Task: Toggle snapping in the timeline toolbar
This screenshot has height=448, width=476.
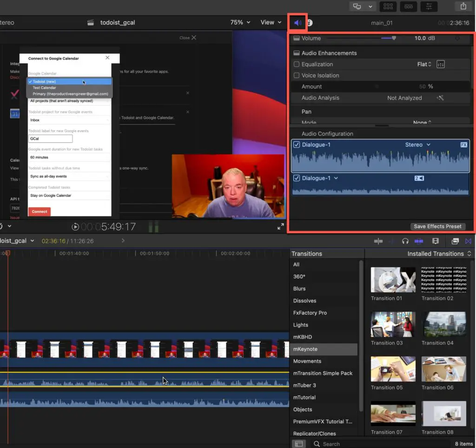Action: [x=419, y=241]
